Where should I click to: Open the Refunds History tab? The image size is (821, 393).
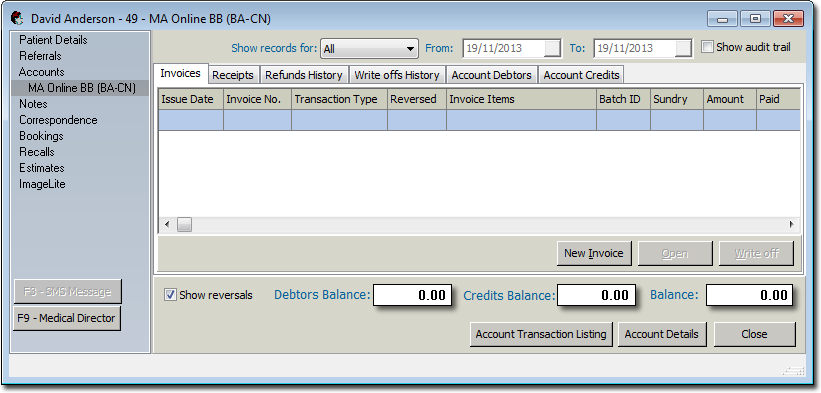(304, 75)
